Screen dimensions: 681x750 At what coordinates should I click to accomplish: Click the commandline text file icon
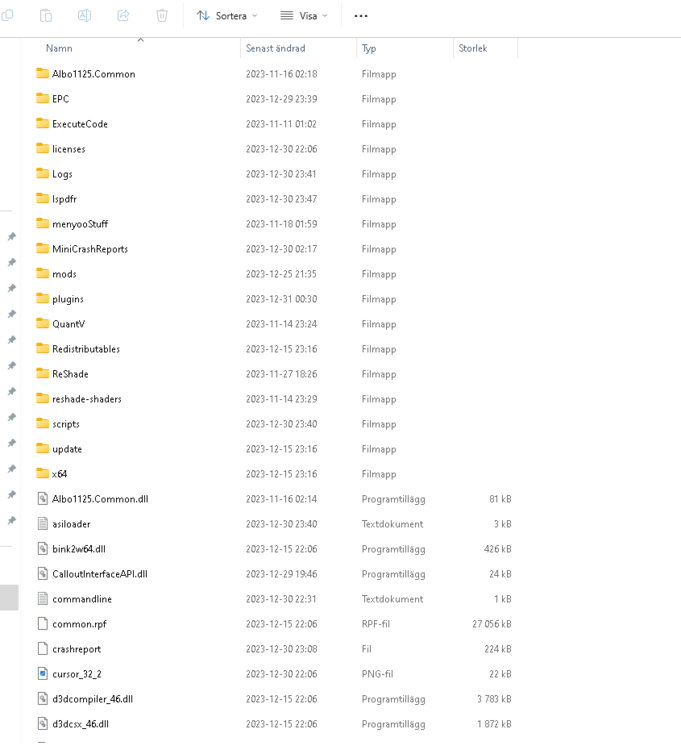pyautogui.click(x=43, y=598)
